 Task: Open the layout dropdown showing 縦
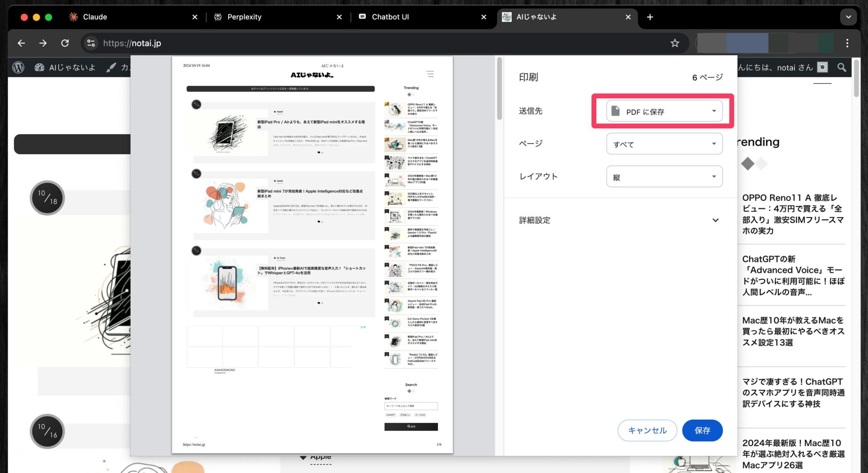point(664,177)
